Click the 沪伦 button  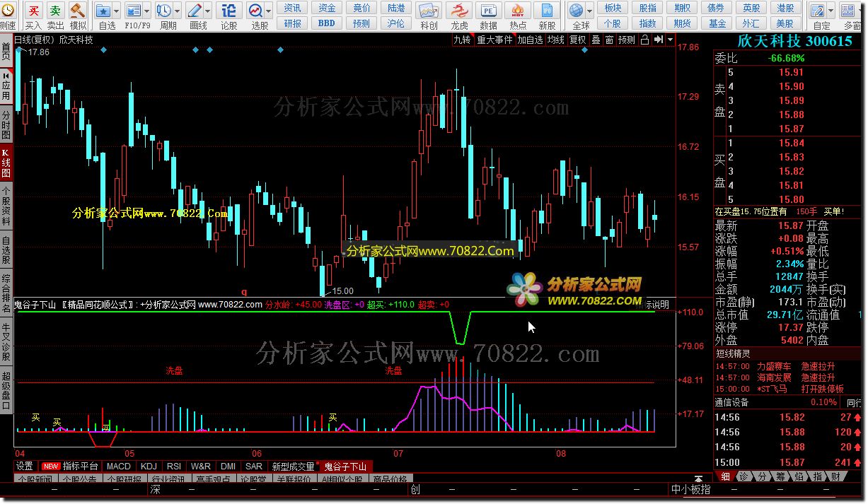[396, 23]
